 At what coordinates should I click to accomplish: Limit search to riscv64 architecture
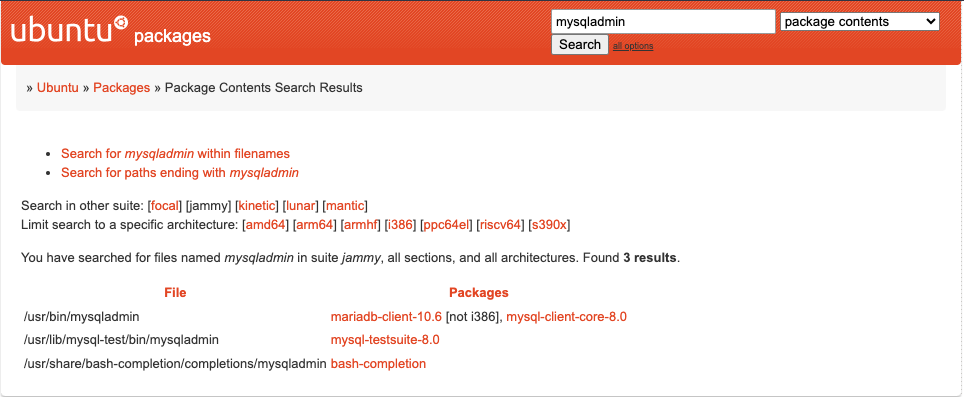pyautogui.click(x=500, y=225)
